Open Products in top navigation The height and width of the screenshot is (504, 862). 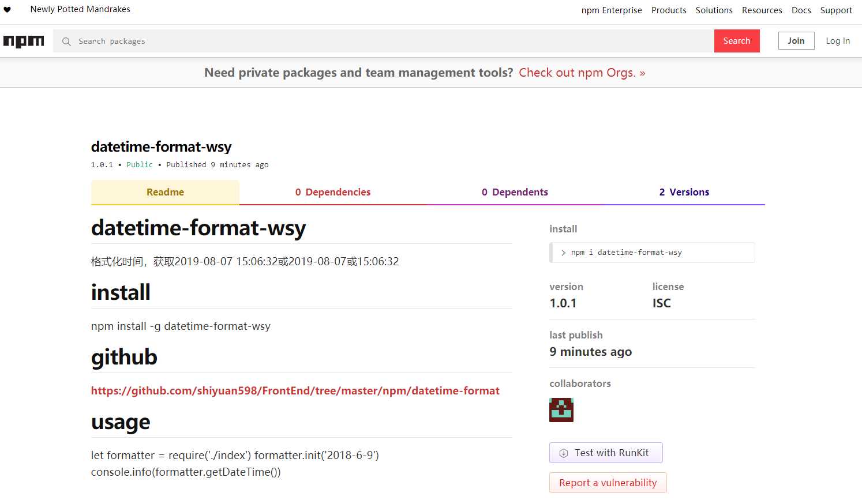click(669, 10)
